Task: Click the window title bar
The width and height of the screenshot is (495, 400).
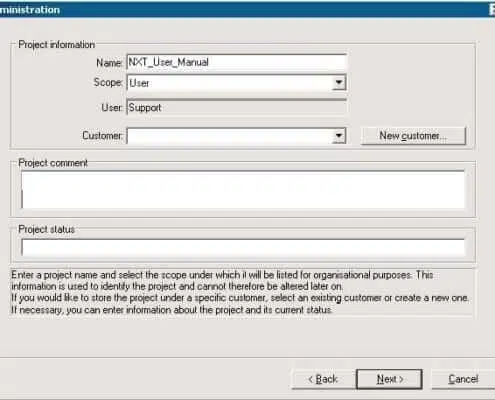Action: click(247, 9)
